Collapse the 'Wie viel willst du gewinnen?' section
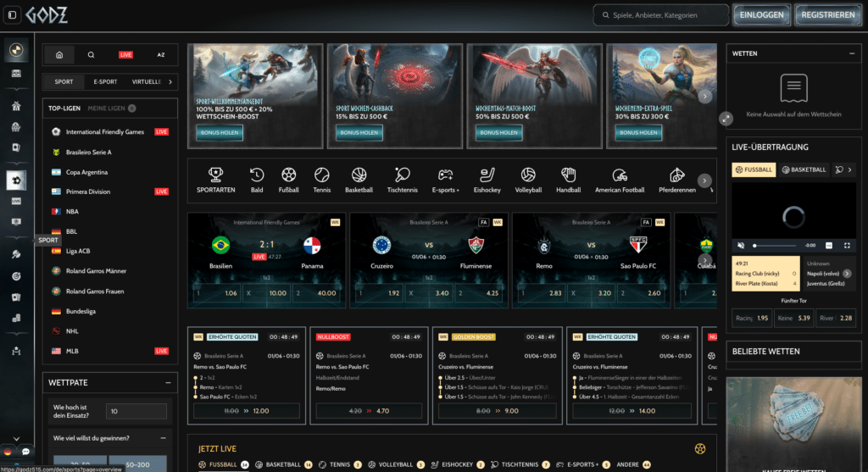The width and height of the screenshot is (868, 472). tap(164, 438)
